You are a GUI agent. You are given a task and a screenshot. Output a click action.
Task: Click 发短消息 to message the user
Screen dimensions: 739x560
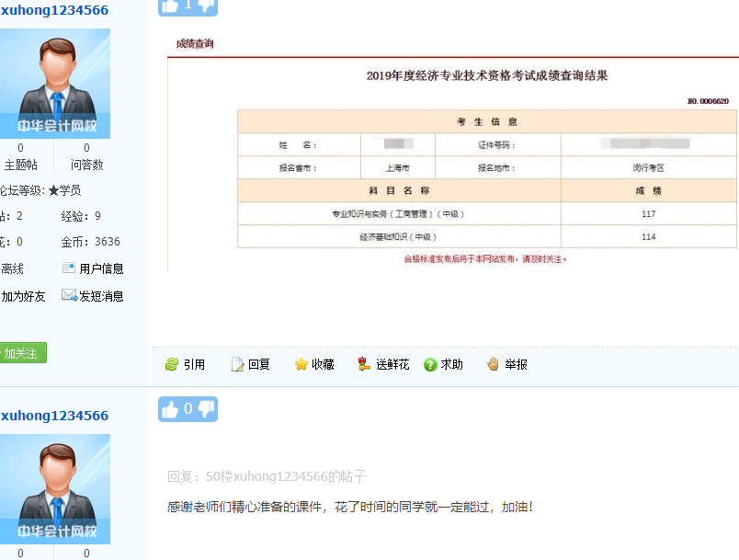tap(101, 296)
